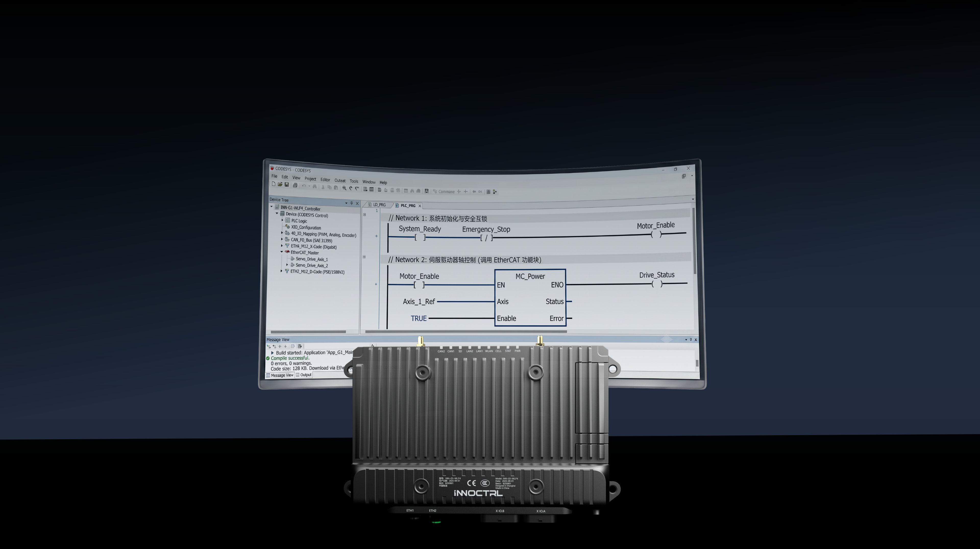Click the Device Tree horizontal scrollbar
980x549 pixels.
(x=308, y=332)
